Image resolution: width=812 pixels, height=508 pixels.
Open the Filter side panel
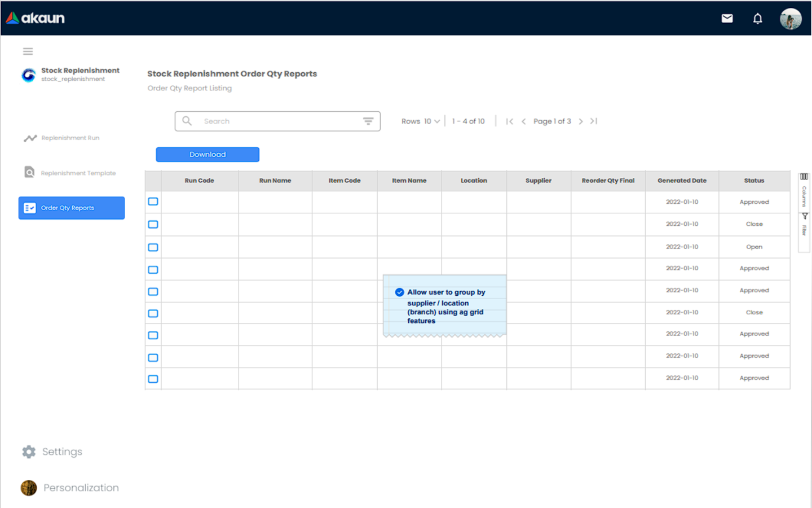point(804,224)
